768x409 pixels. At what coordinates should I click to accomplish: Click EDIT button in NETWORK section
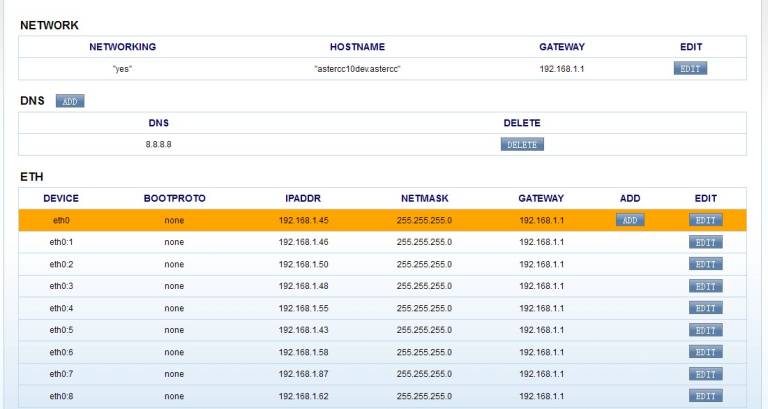[690, 69]
